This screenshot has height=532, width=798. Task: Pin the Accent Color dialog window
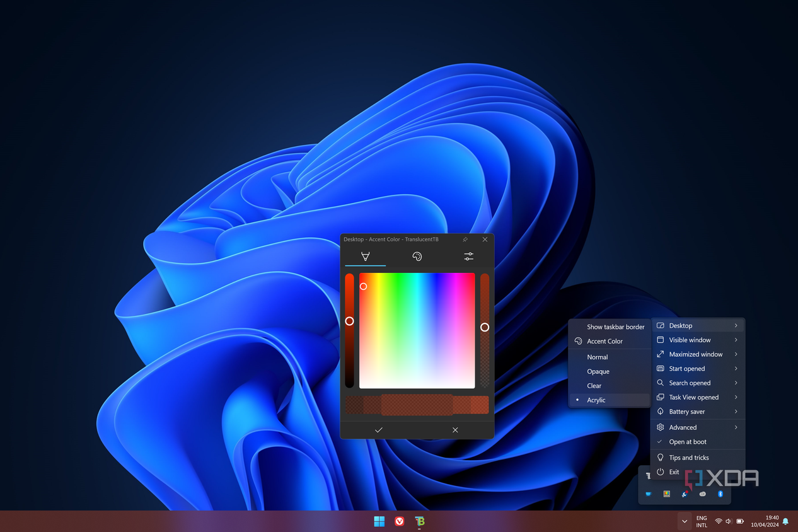(465, 240)
